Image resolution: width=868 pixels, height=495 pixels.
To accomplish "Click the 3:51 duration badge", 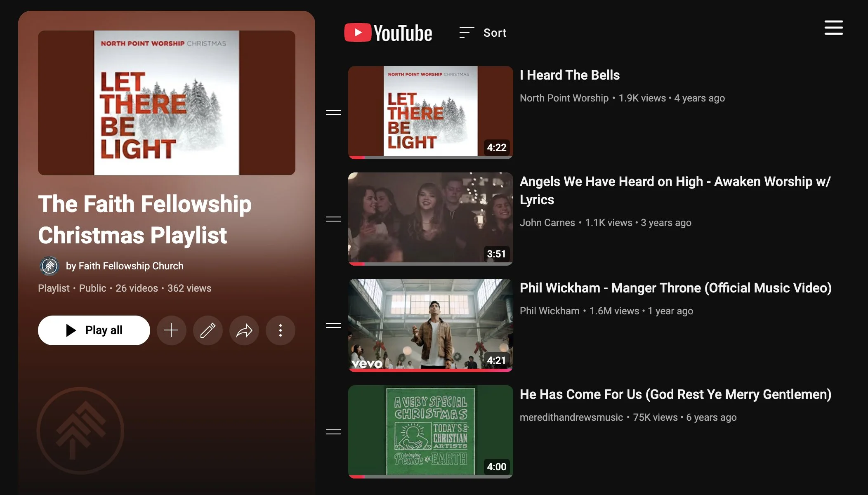I will 496,254.
